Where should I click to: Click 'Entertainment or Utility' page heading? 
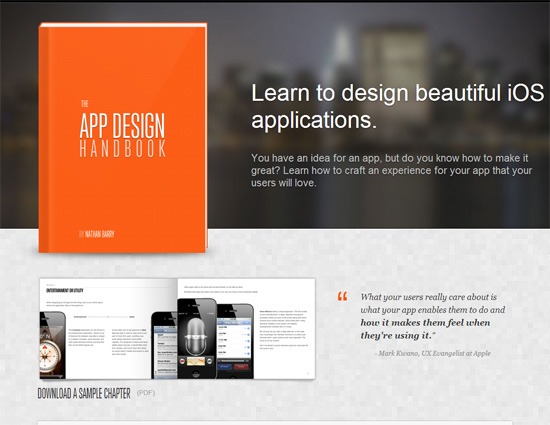tap(65, 290)
